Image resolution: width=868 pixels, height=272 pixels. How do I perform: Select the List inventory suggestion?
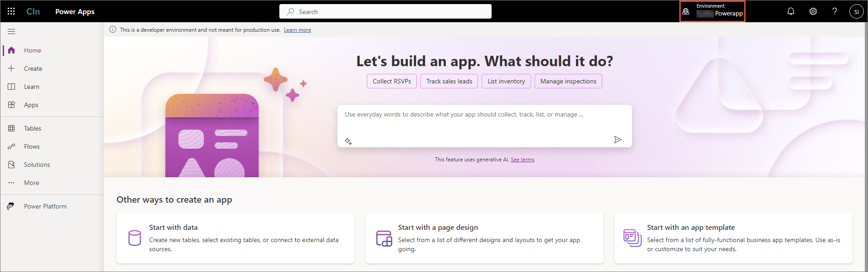pos(506,81)
